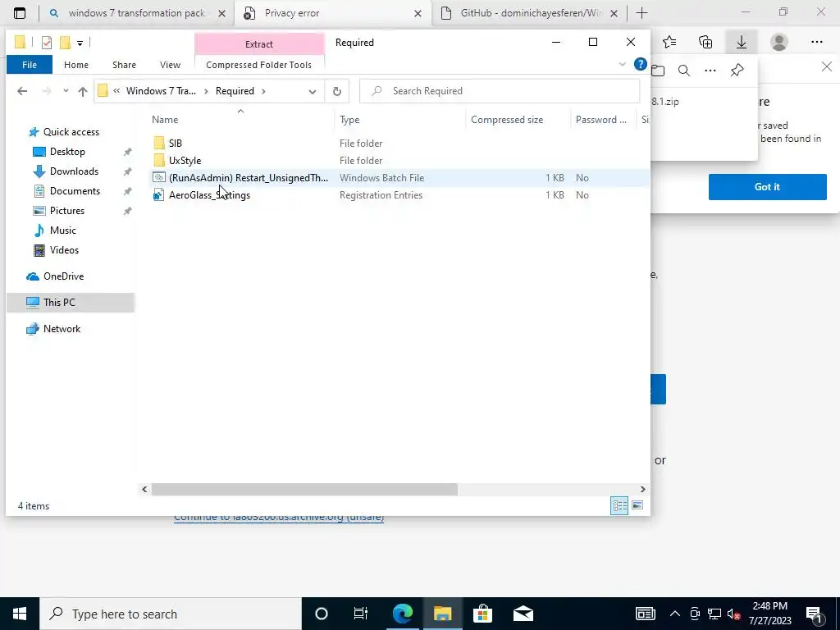Select the UxStyle folder
Image resolution: width=840 pixels, height=630 pixels.
(185, 160)
